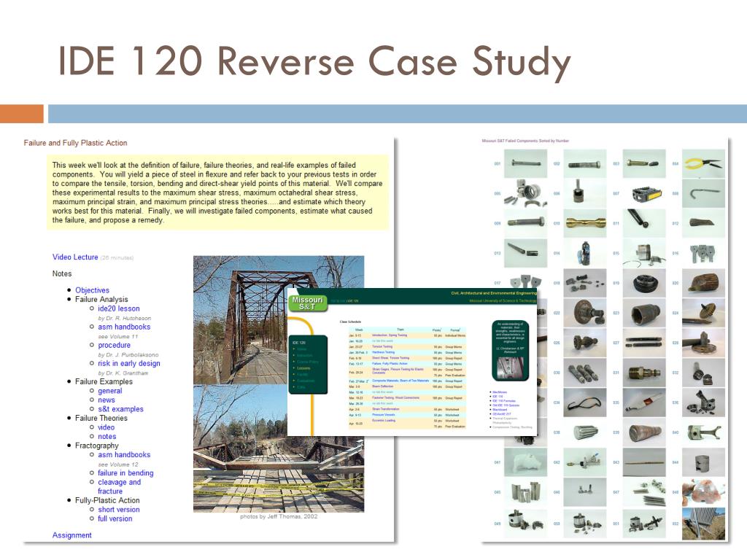Open the brass tensile specimen thumbnail
This screenshot has height=560, width=747.
585,223
